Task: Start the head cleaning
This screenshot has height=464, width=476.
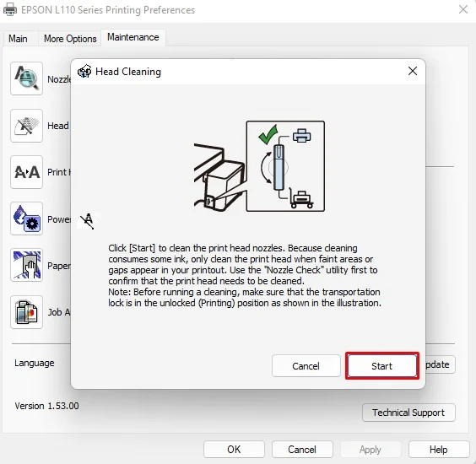Action: [381, 366]
